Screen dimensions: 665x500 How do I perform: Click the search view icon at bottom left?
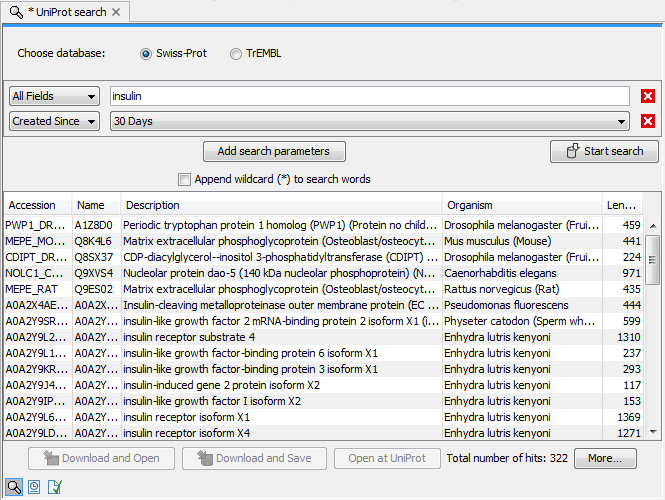[14, 487]
